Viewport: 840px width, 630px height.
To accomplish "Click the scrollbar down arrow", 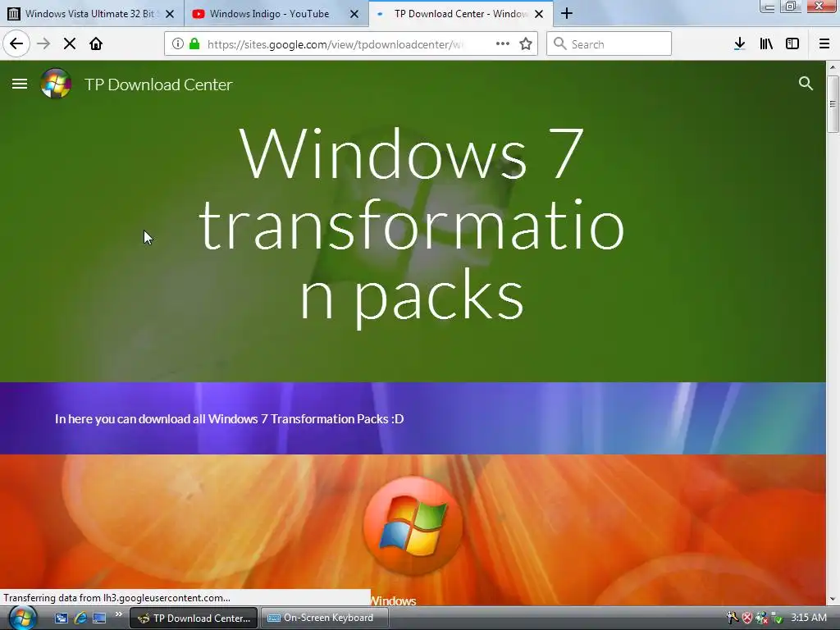I will [x=833, y=600].
